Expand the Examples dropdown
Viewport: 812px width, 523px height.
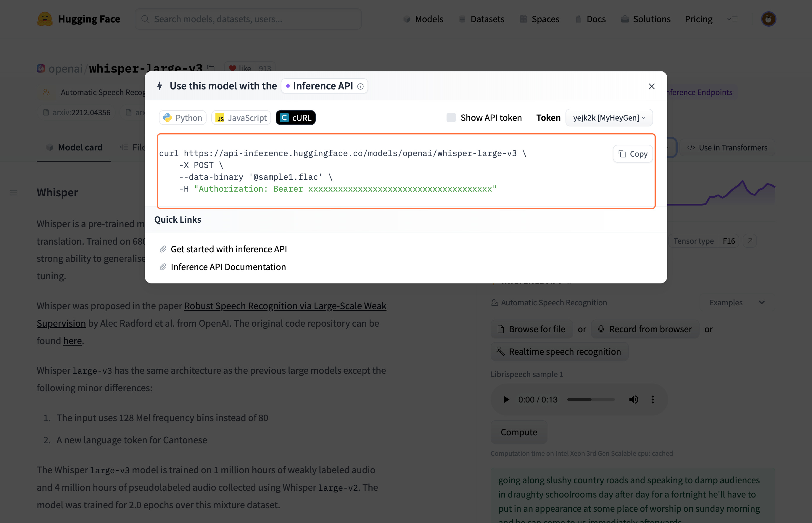click(x=737, y=302)
